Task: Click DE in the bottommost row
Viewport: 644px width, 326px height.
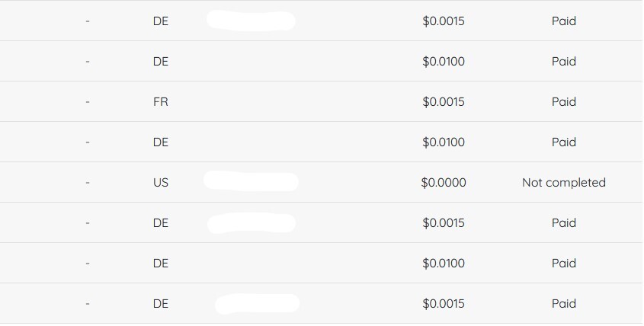Action: coord(160,304)
